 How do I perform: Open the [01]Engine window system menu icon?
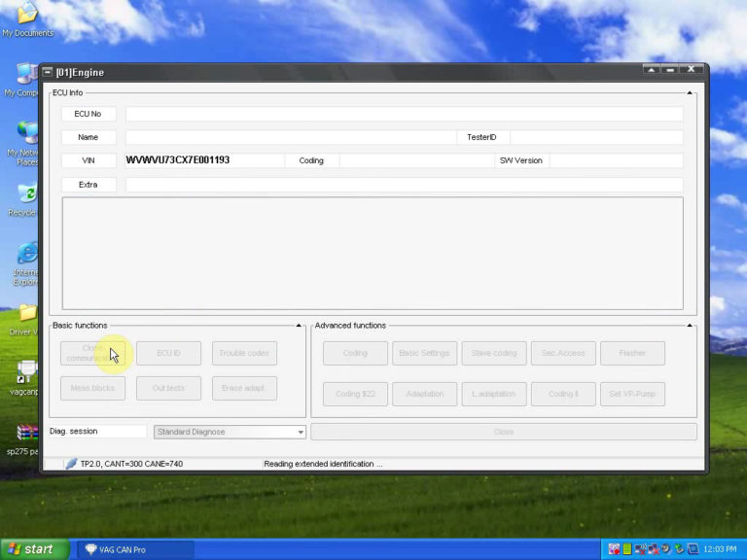pos(47,72)
